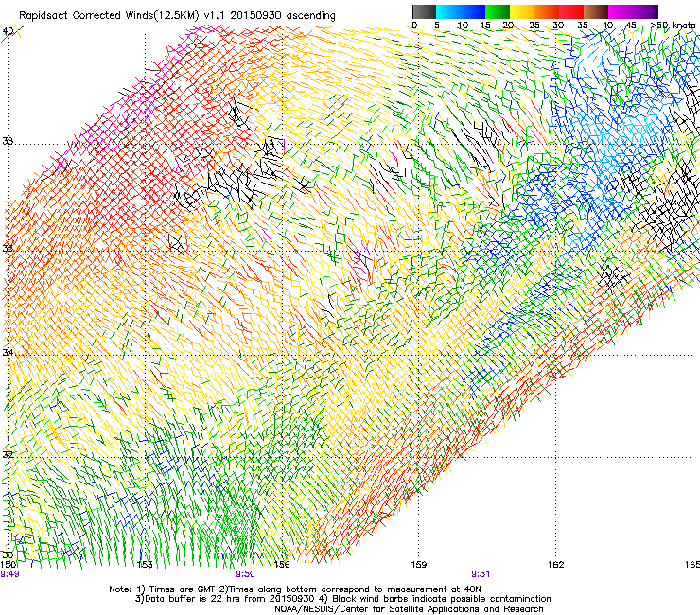Click the purple time label '9:49'
This screenshot has height=615, width=700.
point(9,574)
